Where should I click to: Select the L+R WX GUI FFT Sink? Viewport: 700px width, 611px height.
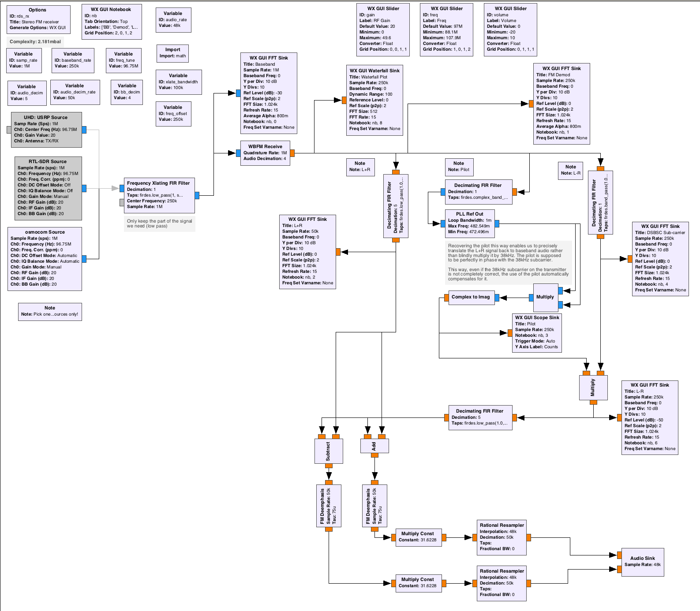coord(307,252)
